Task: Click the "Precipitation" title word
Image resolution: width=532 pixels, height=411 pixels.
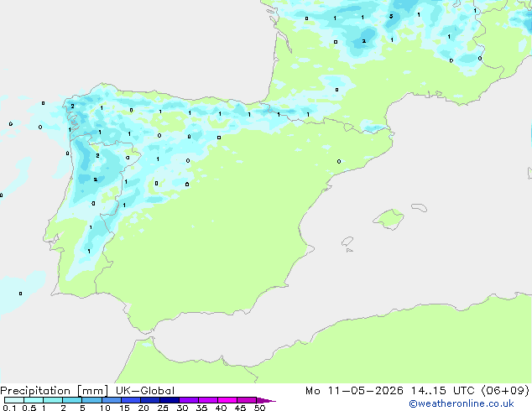Action: [x=35, y=391]
